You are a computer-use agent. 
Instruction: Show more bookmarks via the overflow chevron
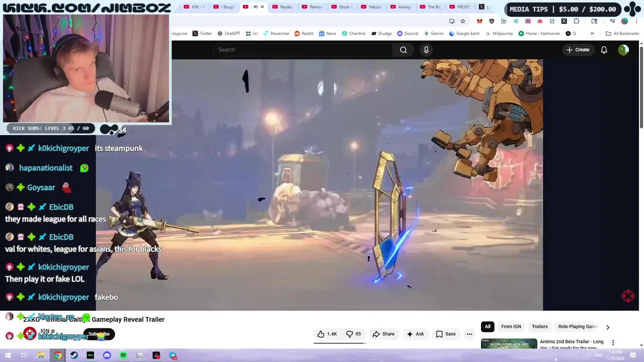point(592,34)
